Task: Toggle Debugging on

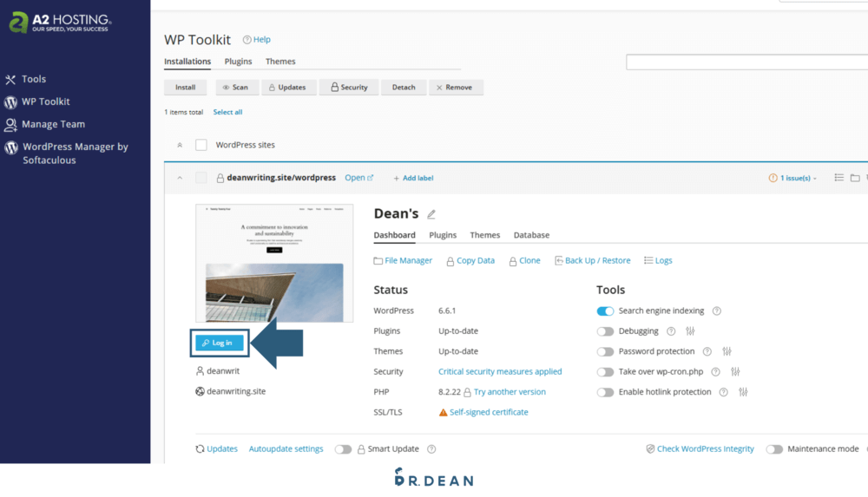Action: point(605,331)
